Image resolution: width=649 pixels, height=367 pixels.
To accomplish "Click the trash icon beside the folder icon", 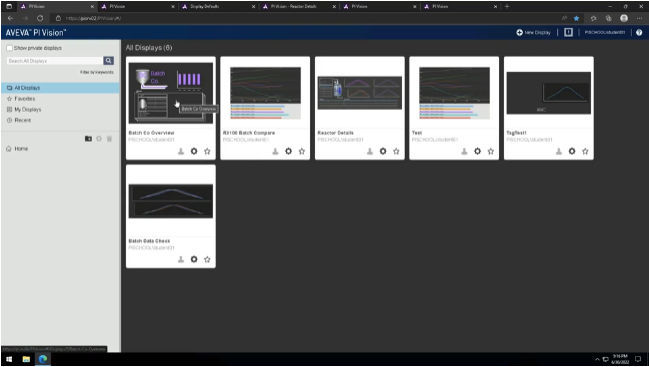I will 109,139.
